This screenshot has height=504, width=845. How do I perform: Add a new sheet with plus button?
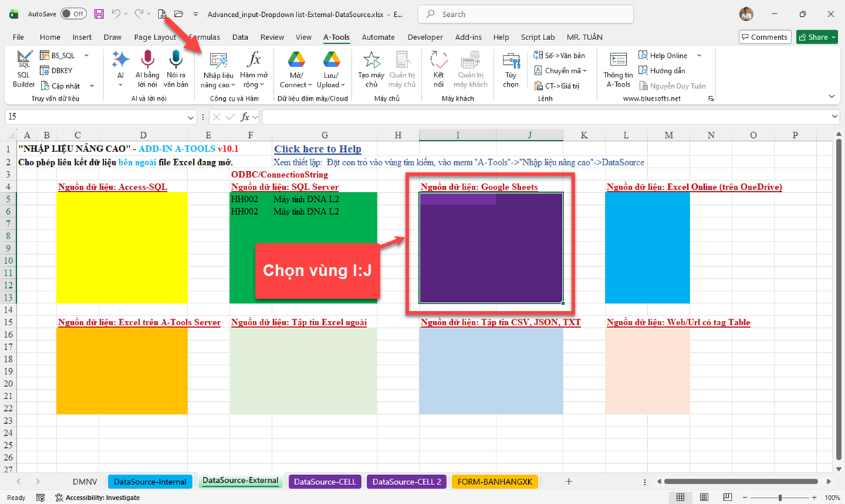(569, 481)
